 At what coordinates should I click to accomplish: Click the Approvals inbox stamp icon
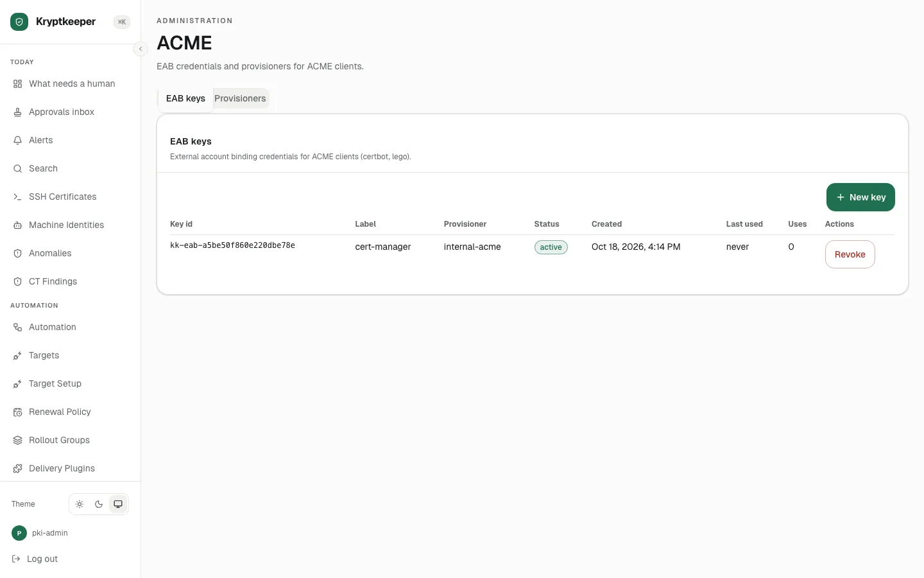(x=18, y=112)
